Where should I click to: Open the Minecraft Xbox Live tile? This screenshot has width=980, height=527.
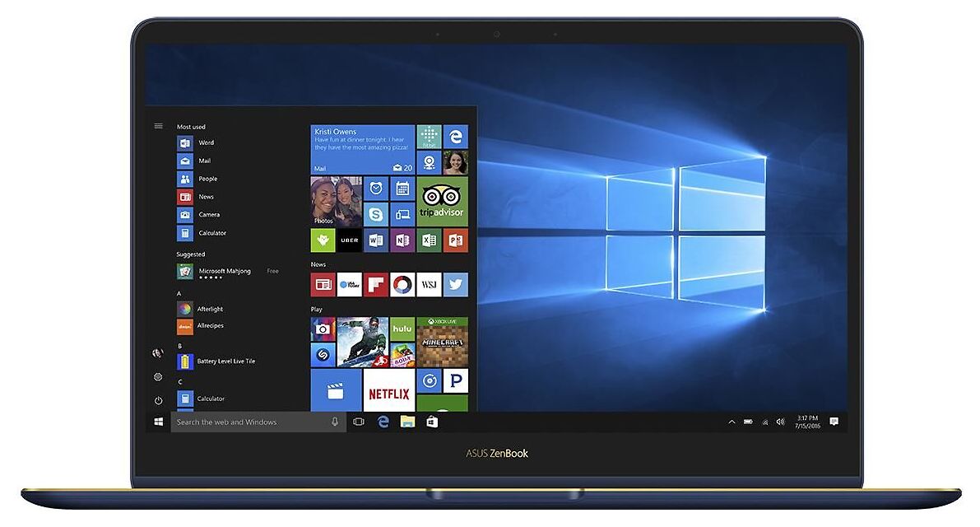(443, 342)
